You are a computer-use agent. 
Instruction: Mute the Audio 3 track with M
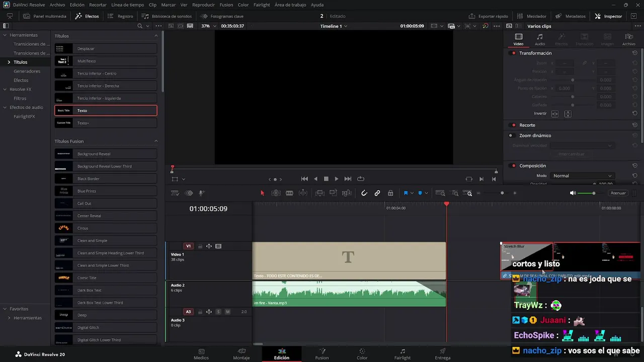point(227,312)
